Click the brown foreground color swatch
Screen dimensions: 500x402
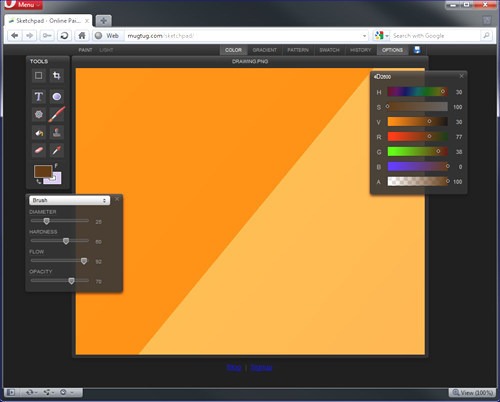pyautogui.click(x=43, y=171)
